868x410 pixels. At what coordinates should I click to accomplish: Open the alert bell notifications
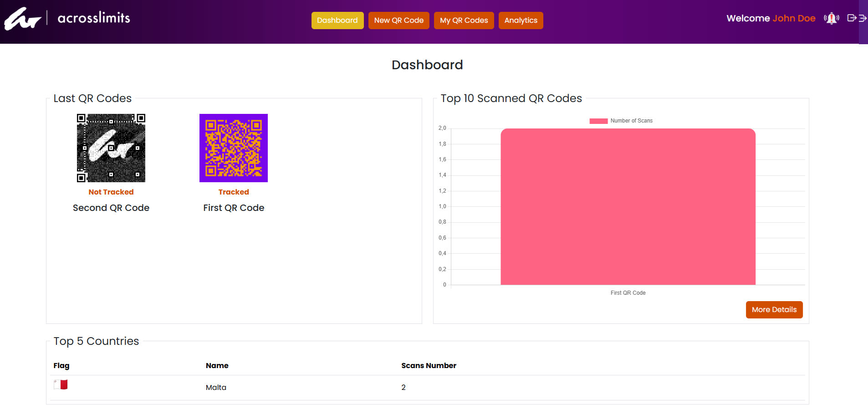pos(832,18)
